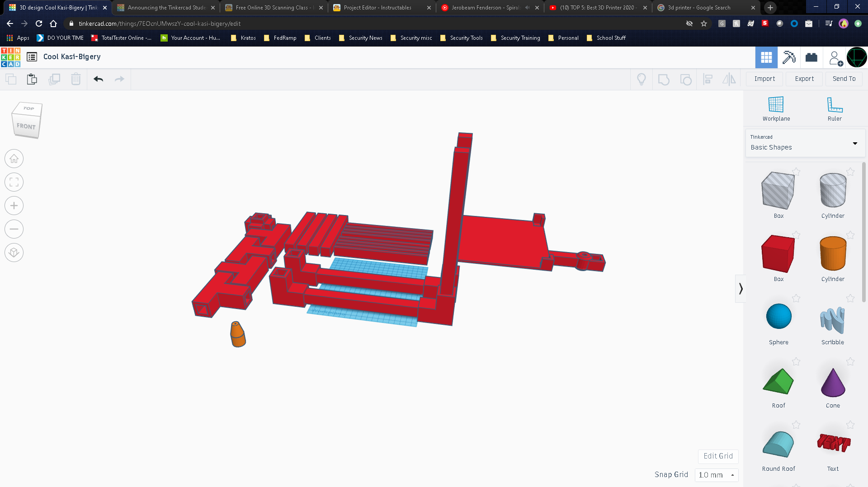
Task: Favorite the hole Cylinder with star
Action: pyautogui.click(x=850, y=172)
